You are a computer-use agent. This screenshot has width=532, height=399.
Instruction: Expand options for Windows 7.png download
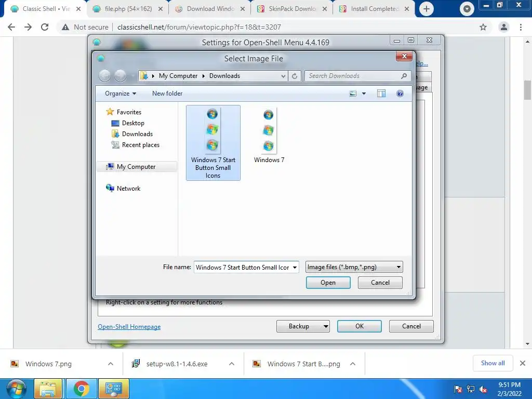111,364
